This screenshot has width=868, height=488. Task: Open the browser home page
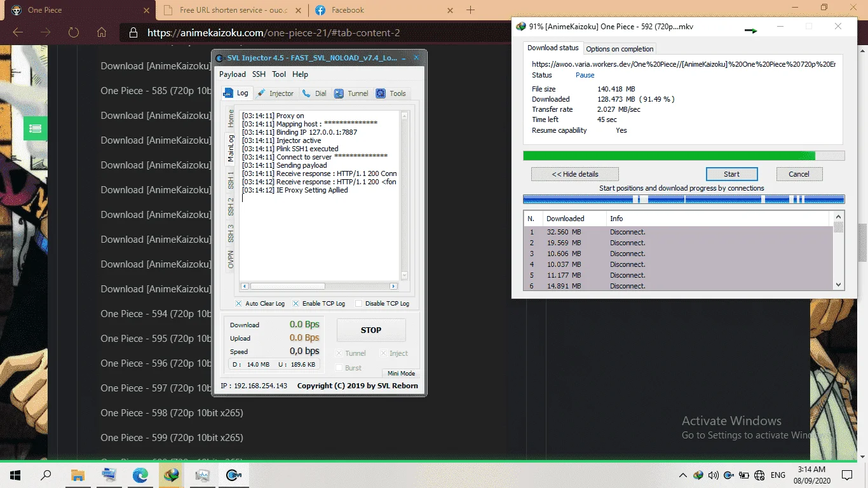pos(102,32)
